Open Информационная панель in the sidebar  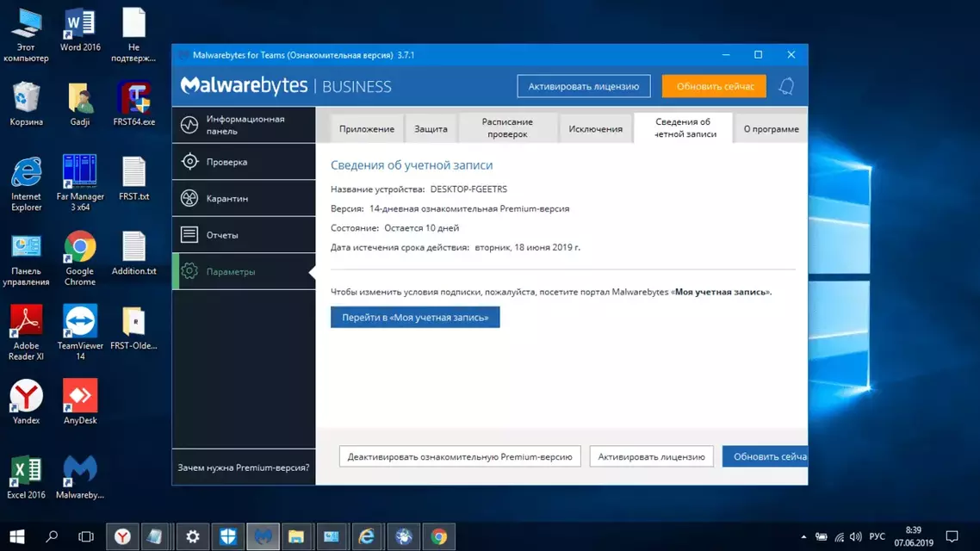(244, 125)
